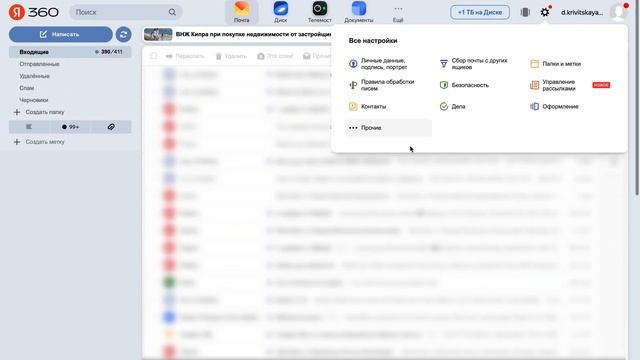The height and width of the screenshot is (360, 640).
Task: Click the settings gear icon
Action: tap(545, 12)
